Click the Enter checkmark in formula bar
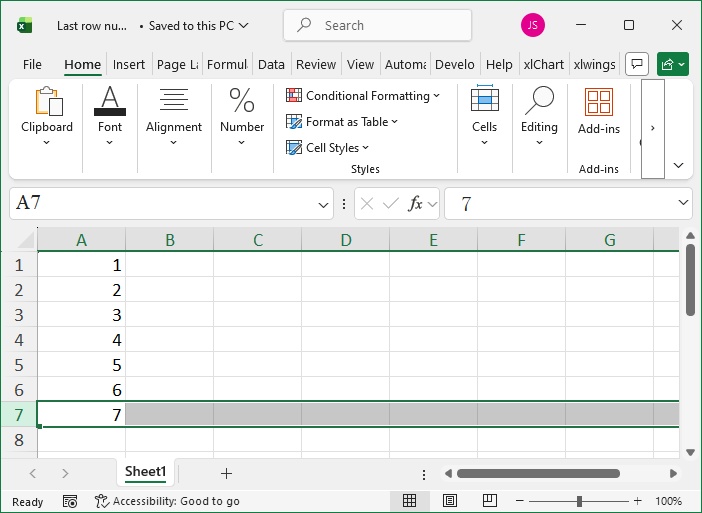Screen dimensions: 702x513 [390, 204]
